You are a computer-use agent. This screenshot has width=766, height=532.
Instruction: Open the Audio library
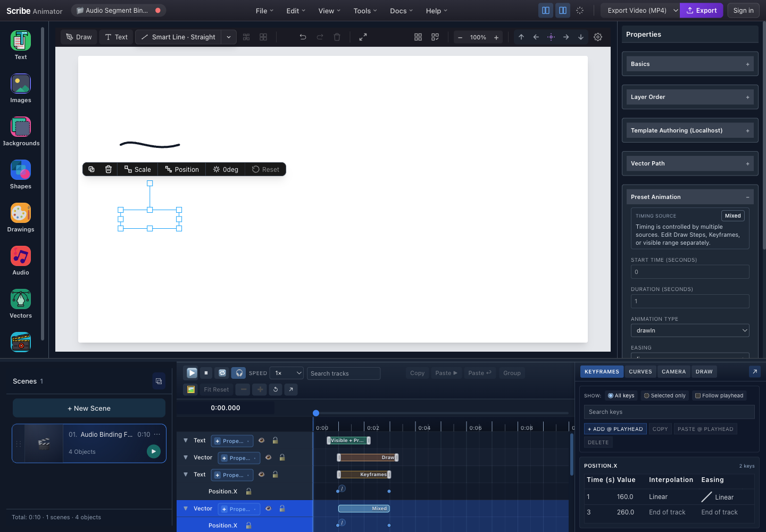[x=21, y=261]
